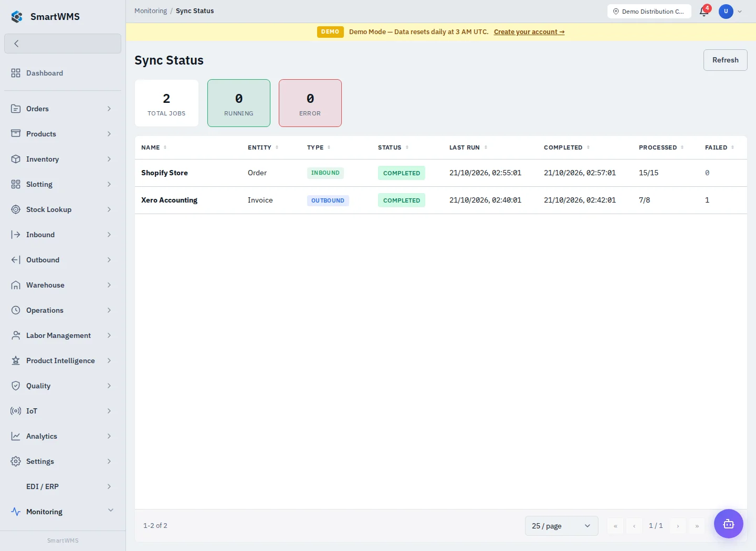
Task: Open the Monitoring menu item
Action: pyautogui.click(x=62, y=512)
